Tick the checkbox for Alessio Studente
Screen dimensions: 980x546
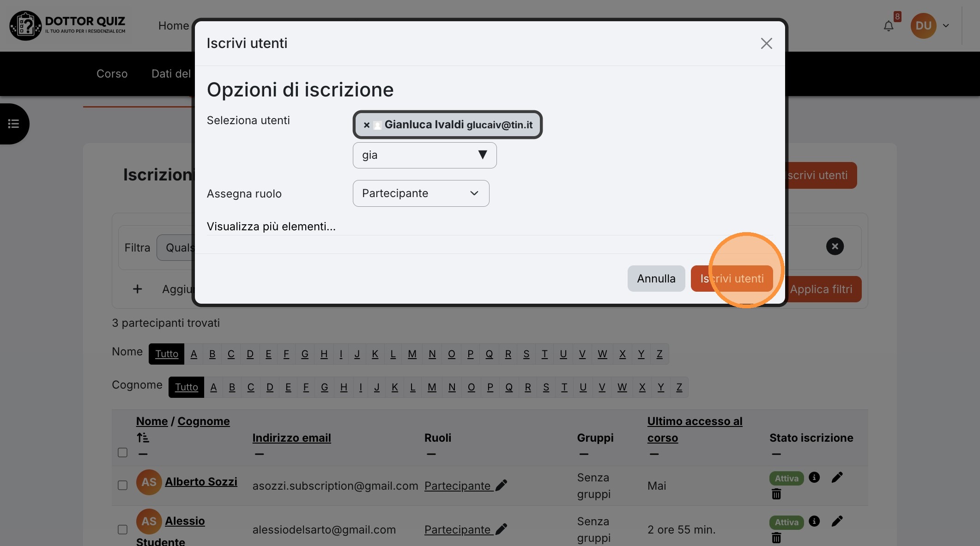click(x=122, y=529)
